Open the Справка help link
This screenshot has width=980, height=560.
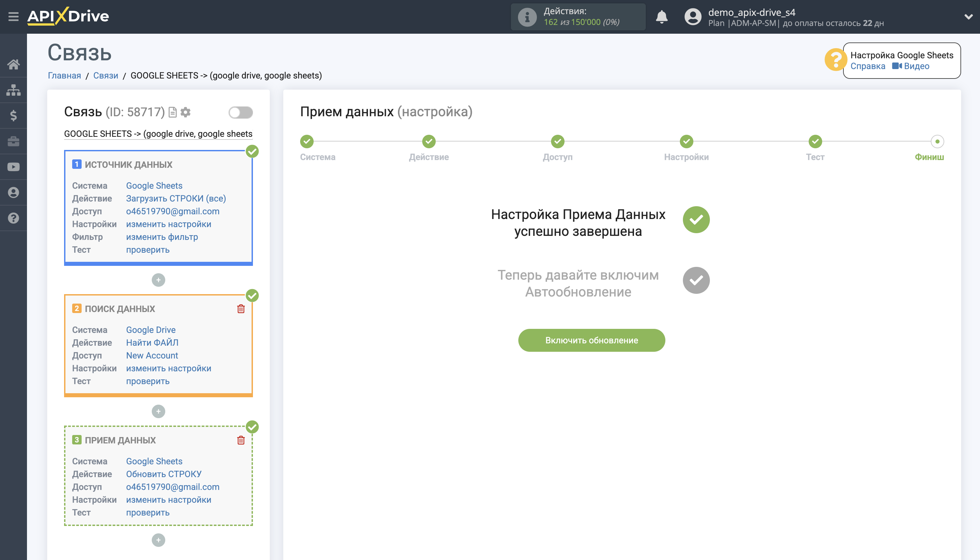tap(868, 66)
